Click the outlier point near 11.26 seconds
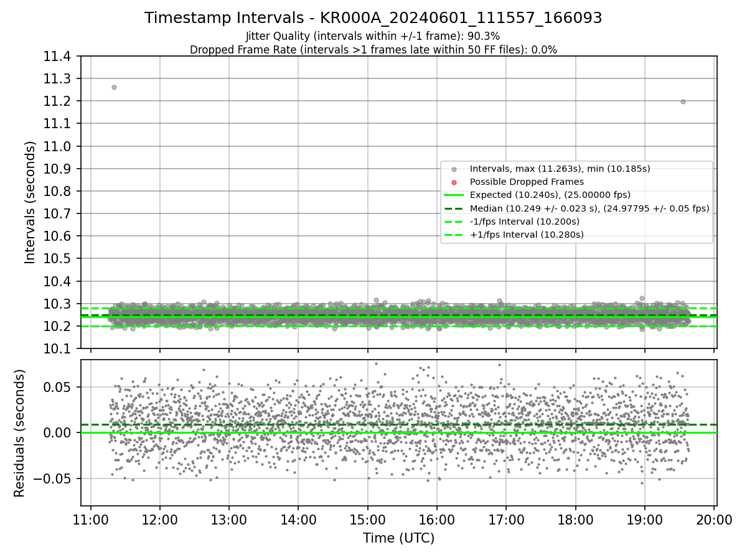The height and width of the screenshot is (560, 747). tap(114, 87)
